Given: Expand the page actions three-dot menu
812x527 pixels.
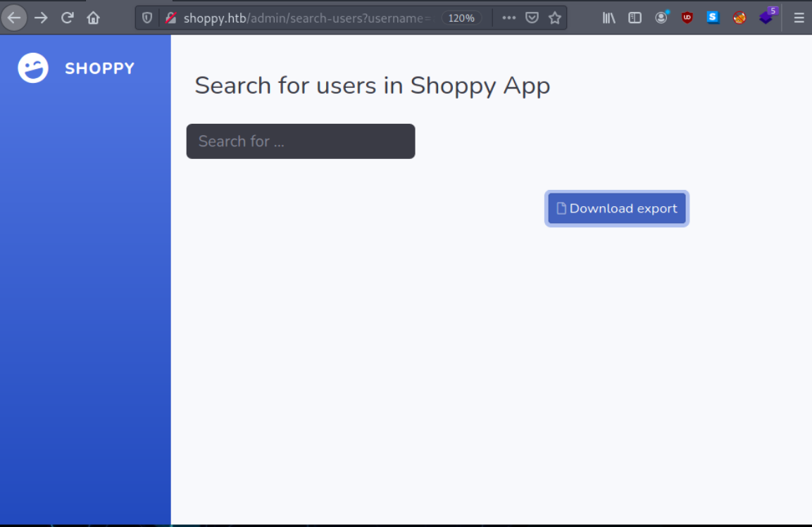Looking at the screenshot, I should tap(508, 18).
